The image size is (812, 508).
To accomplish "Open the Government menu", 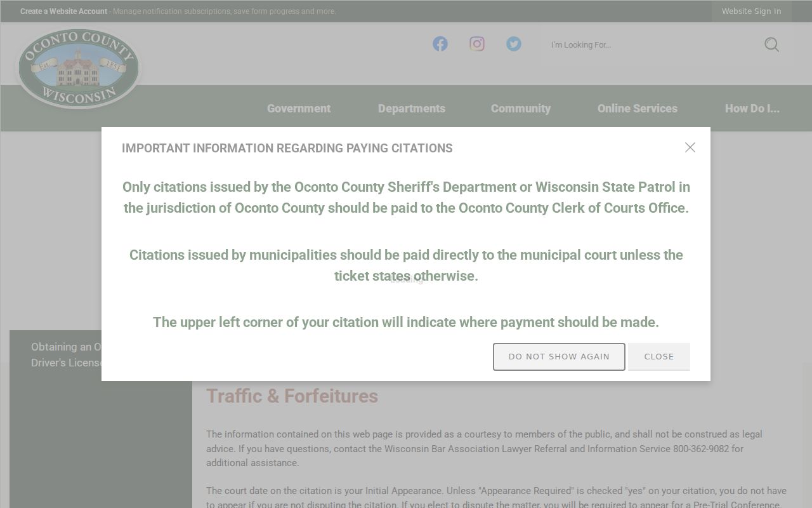I will click(299, 109).
